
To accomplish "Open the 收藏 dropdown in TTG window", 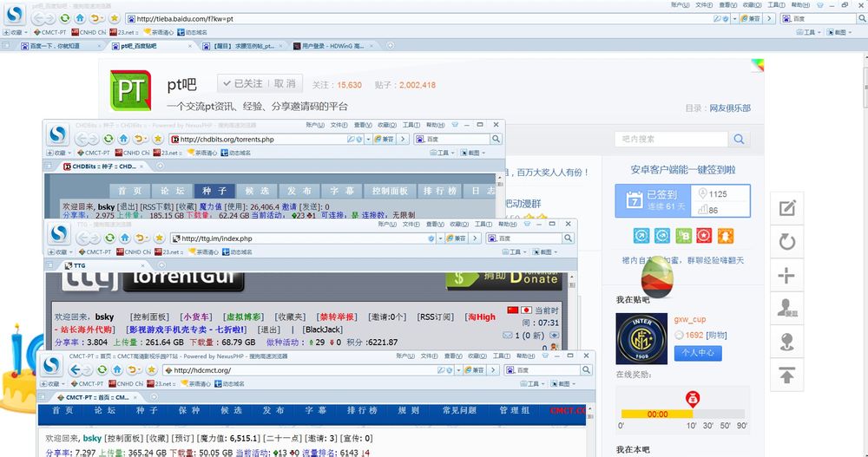I will [60, 251].
